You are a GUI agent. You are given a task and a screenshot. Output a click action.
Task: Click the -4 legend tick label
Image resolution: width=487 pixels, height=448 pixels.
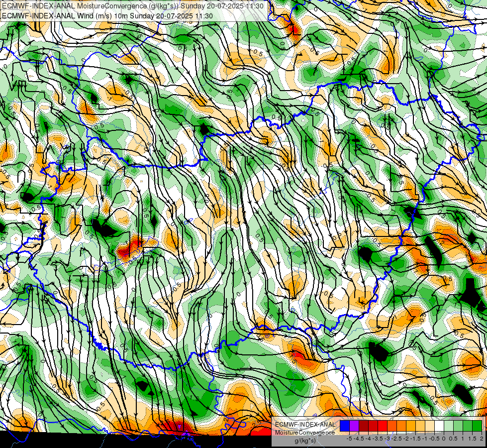(368, 439)
